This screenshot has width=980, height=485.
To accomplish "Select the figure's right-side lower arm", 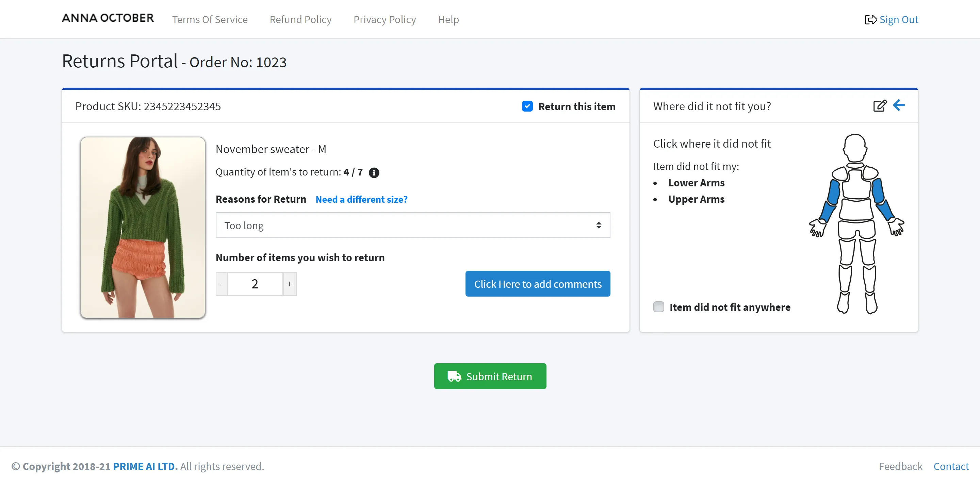I will tap(885, 210).
